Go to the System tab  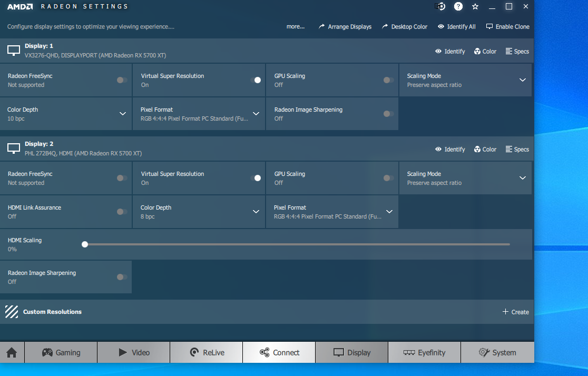coord(497,352)
